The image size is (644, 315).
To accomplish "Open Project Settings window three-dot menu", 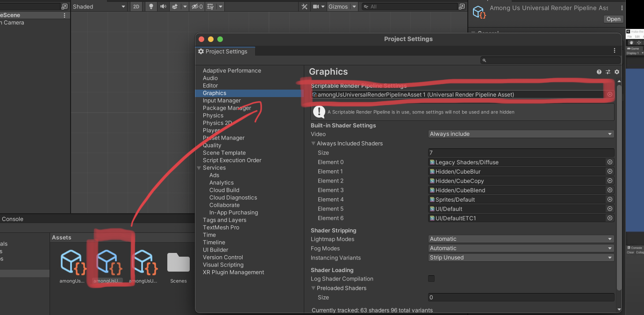I will (615, 50).
